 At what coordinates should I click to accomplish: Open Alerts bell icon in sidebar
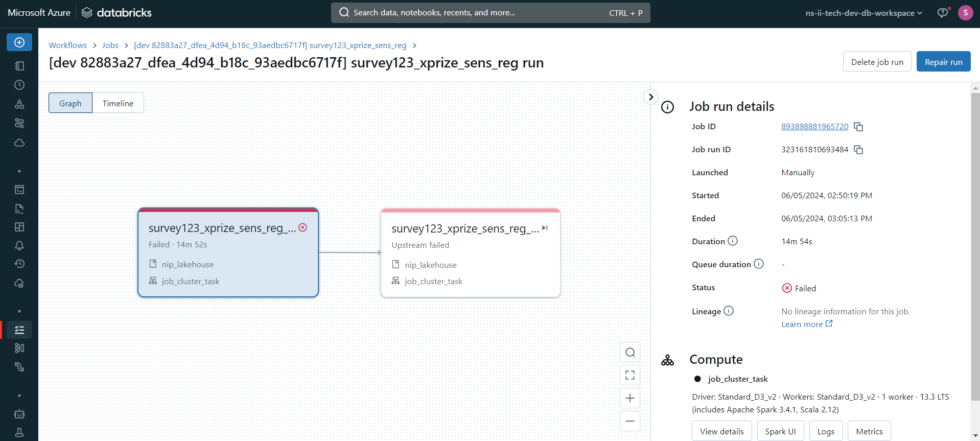[x=19, y=246]
